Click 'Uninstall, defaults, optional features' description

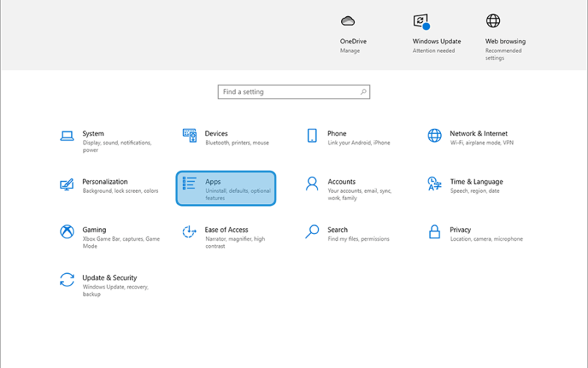pyautogui.click(x=237, y=194)
